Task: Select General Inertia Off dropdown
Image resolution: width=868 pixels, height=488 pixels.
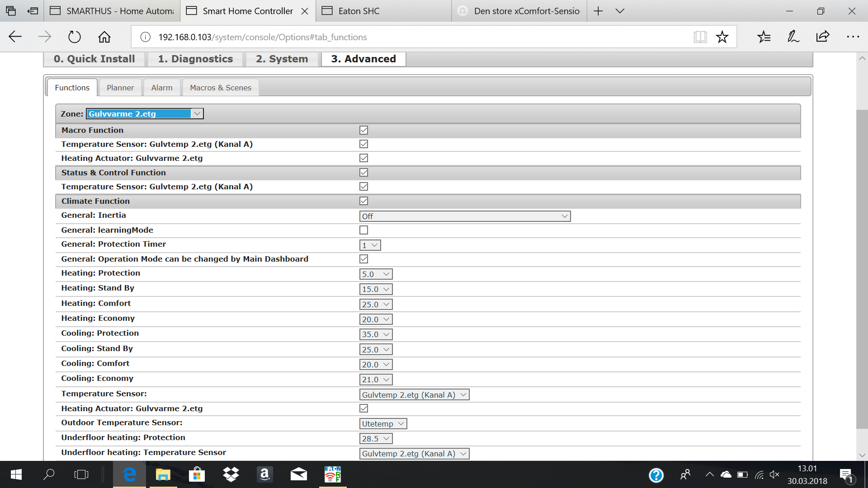Action: click(464, 216)
